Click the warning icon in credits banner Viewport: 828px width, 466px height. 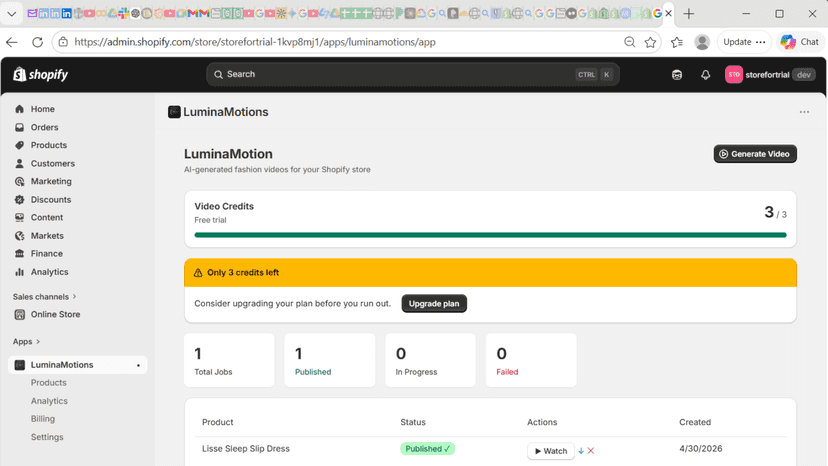coord(198,273)
